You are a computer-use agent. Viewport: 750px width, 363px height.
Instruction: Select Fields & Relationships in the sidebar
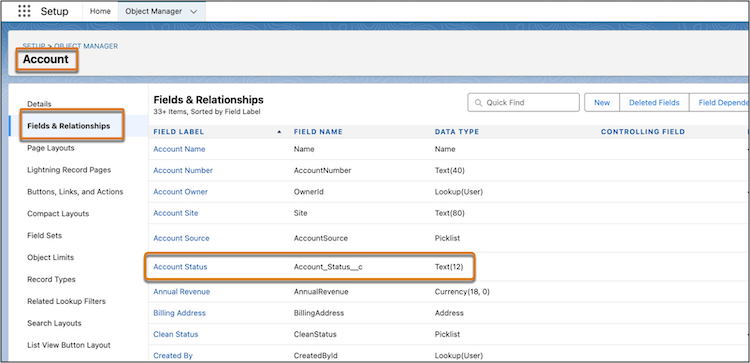[68, 126]
